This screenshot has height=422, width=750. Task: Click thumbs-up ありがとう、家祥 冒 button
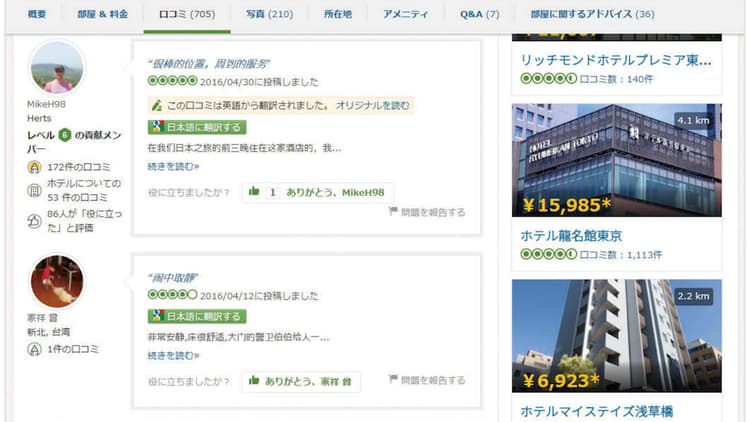click(301, 382)
